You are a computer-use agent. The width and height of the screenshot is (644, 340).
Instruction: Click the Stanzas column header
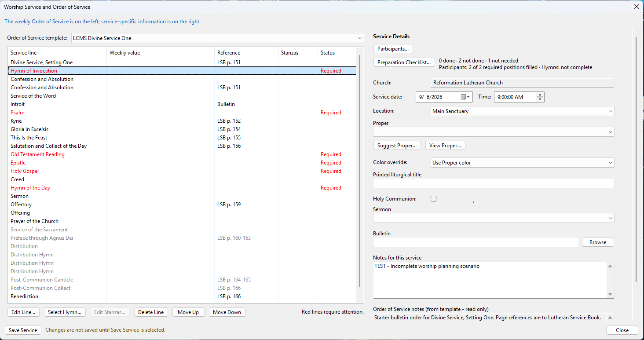(x=298, y=53)
